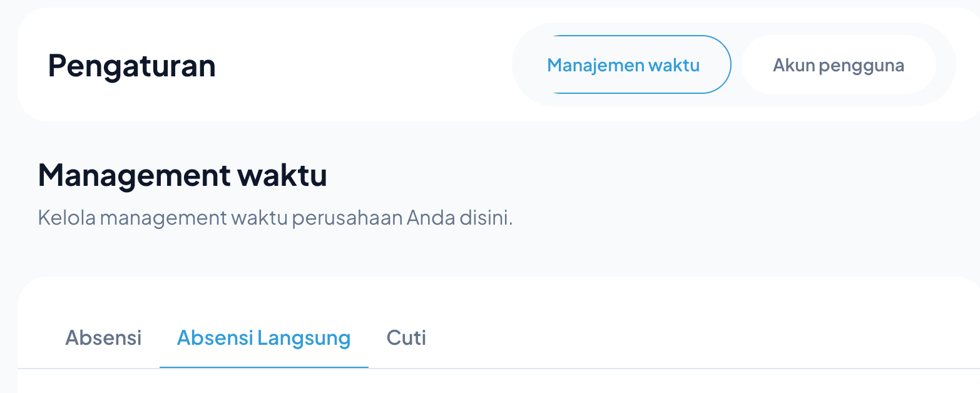980x393 pixels.
Task: Click the gray Absensi label left of Absensi Langsung
Action: click(103, 338)
